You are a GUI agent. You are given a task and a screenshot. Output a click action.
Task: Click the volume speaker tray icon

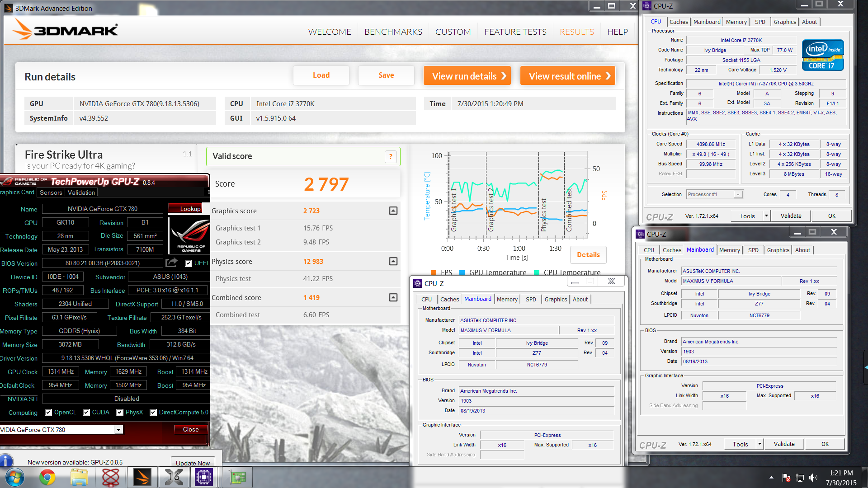click(813, 478)
